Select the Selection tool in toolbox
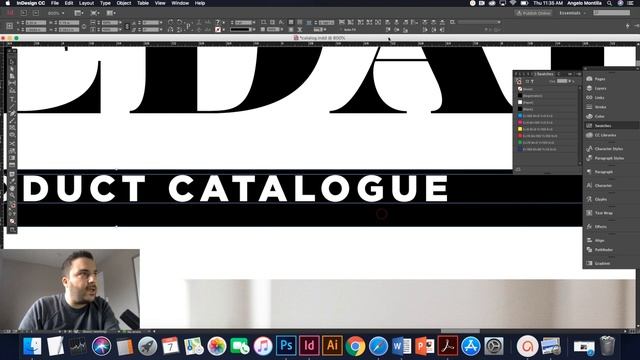The height and width of the screenshot is (360, 640). pos(12,62)
